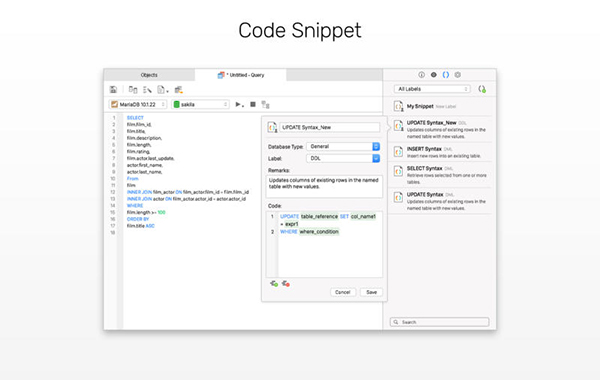Click the settings gear panel icon
600x380 pixels.
pyautogui.click(x=458, y=75)
